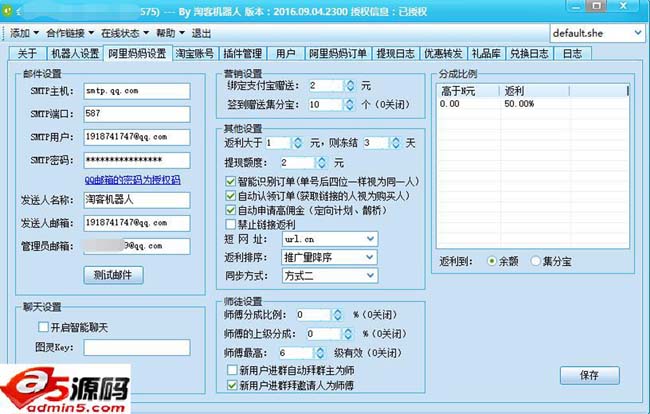
Task: Open the default.she profile dropdown
Action: tap(597, 33)
